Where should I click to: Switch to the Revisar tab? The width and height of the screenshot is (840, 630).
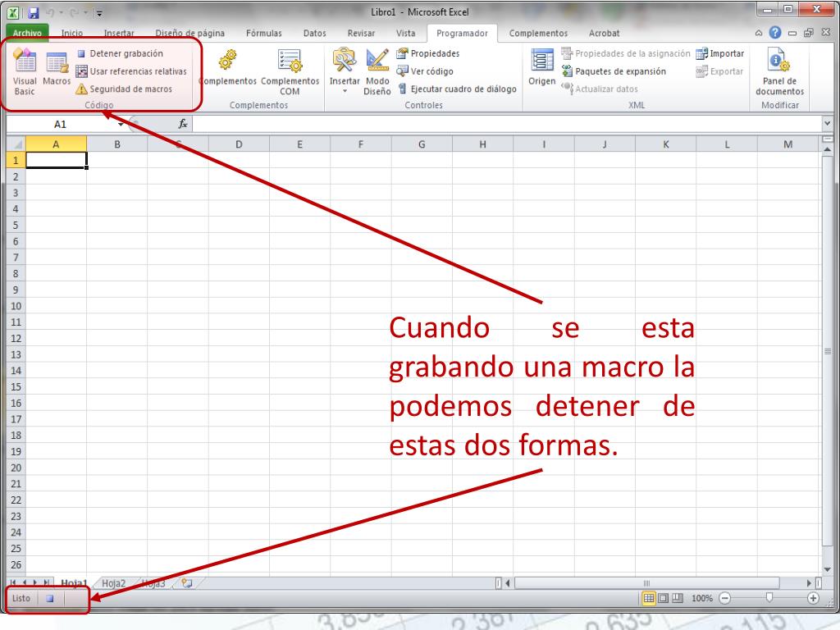point(361,33)
